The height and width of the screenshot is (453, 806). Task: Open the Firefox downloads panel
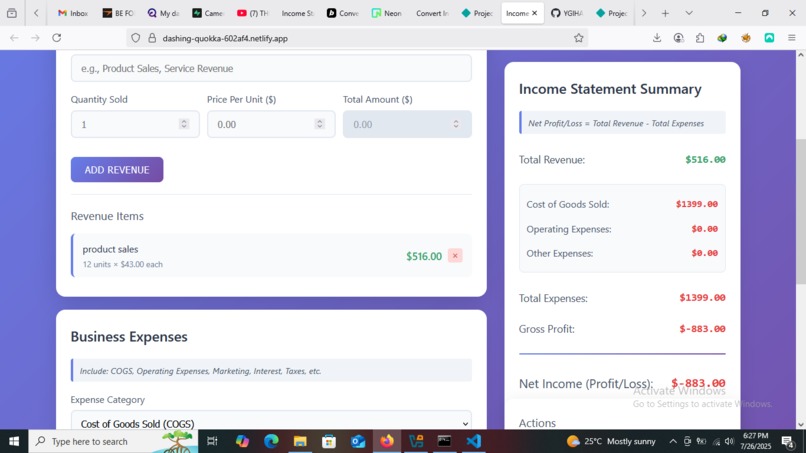pyautogui.click(x=657, y=38)
